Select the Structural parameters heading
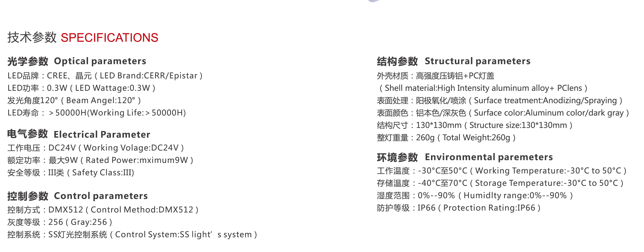This screenshot has width=644, height=252. pyautogui.click(x=453, y=61)
